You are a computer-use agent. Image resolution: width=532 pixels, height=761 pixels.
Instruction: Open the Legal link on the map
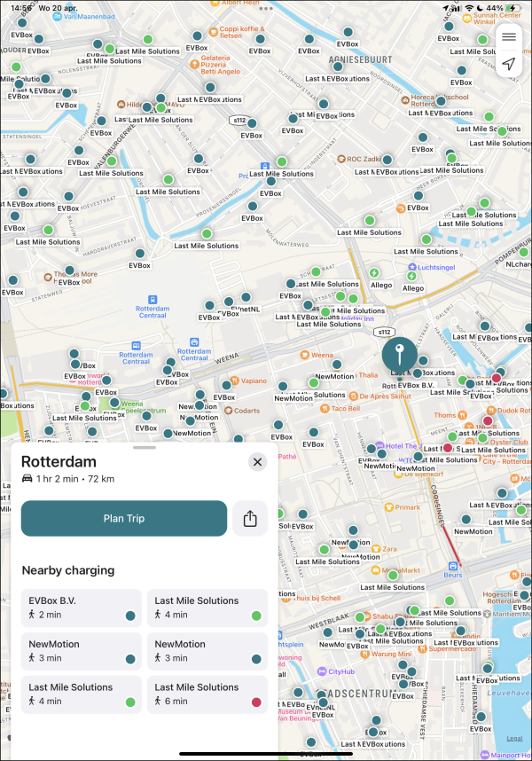click(x=514, y=738)
